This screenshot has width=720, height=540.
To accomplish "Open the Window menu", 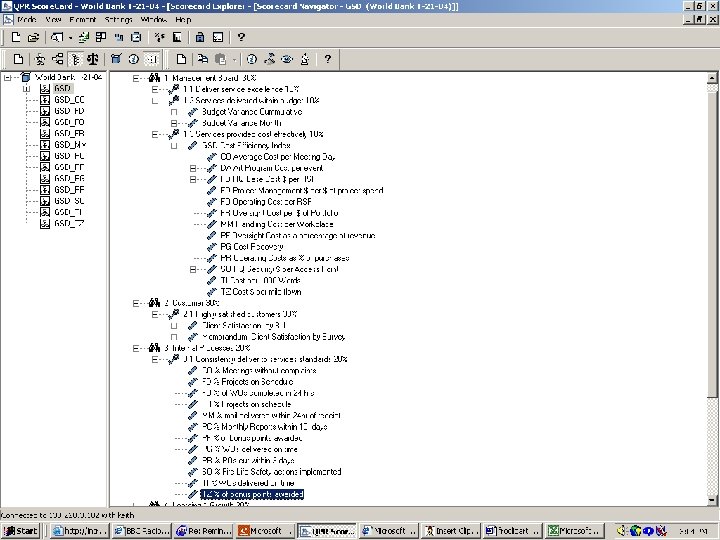I will [x=153, y=19].
